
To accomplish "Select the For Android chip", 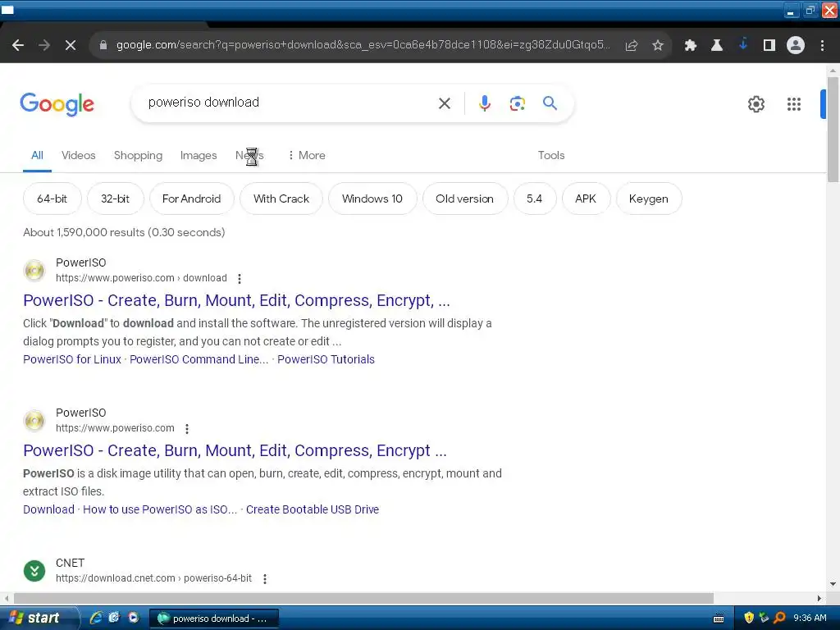I will pyautogui.click(x=192, y=199).
